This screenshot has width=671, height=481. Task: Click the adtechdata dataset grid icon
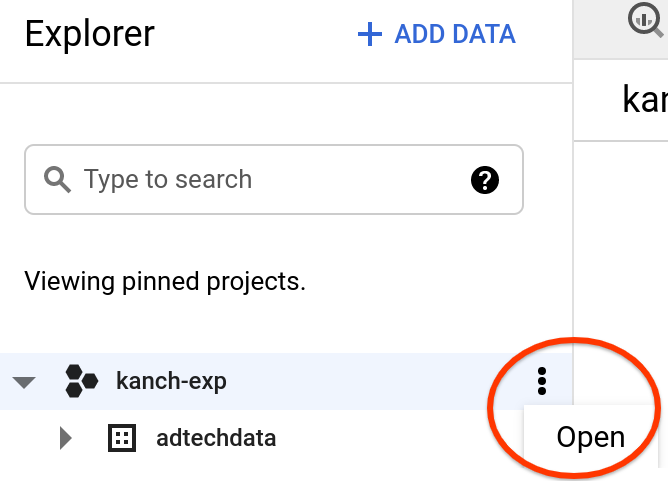click(x=121, y=437)
